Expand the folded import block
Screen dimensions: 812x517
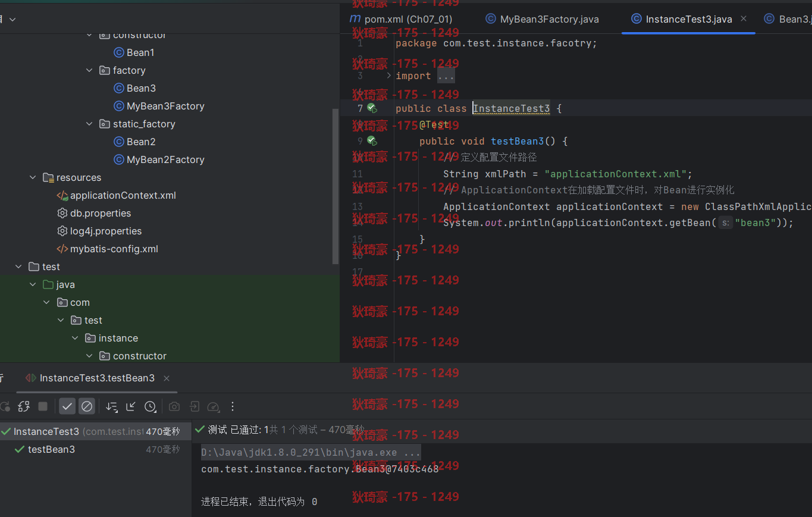tap(388, 76)
